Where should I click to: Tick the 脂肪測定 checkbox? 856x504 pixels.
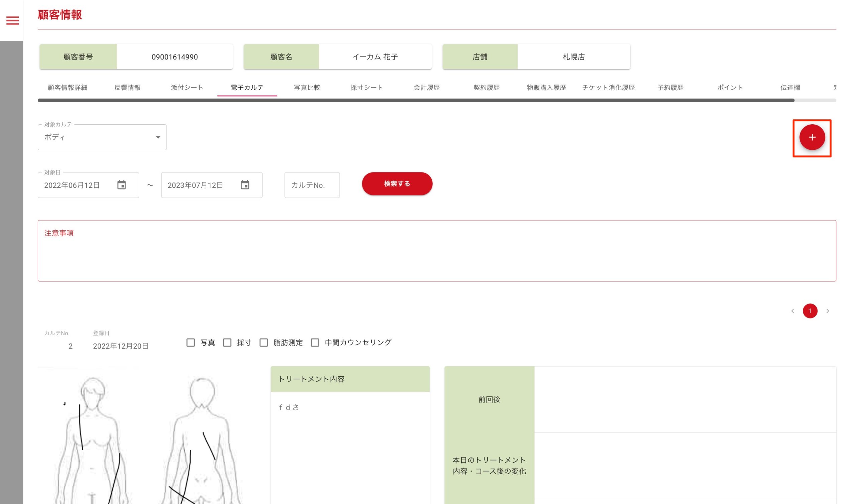click(263, 343)
